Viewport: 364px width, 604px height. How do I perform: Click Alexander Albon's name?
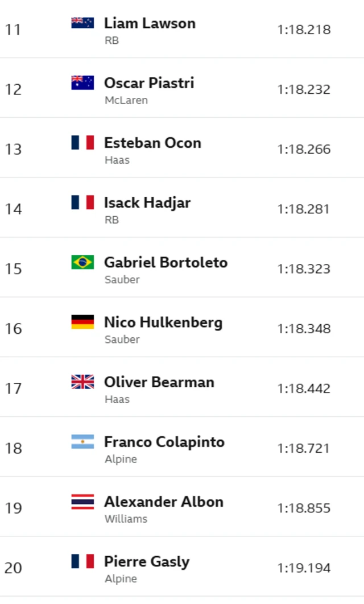(164, 502)
